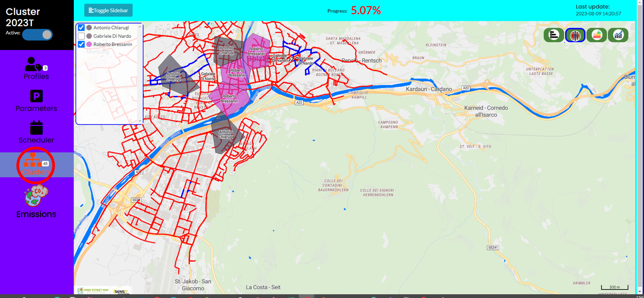Screen dimensions: 644x298
Task: Click the 5.07% progress value
Action: tap(366, 11)
